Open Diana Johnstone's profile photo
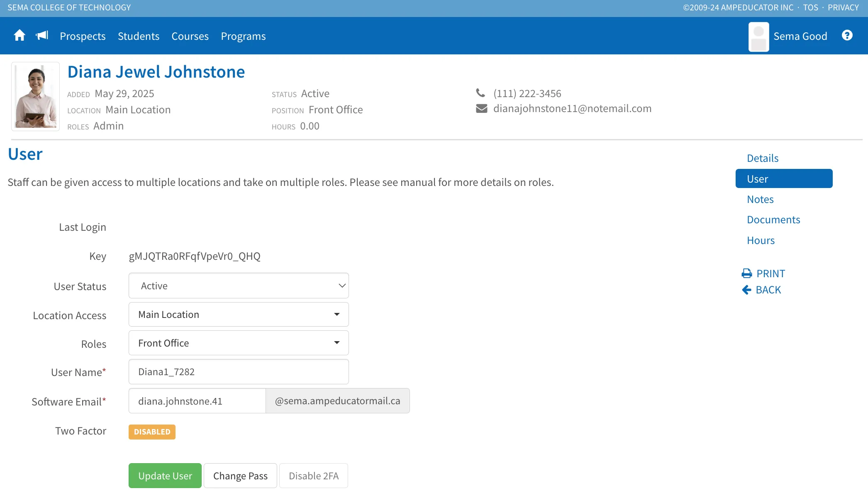Viewport: 868px width, 503px height. 36,97
